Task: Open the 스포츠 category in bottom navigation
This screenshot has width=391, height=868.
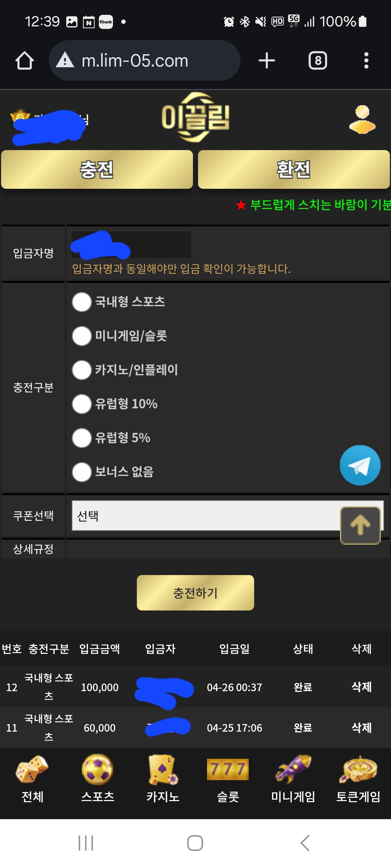Action: point(98,779)
